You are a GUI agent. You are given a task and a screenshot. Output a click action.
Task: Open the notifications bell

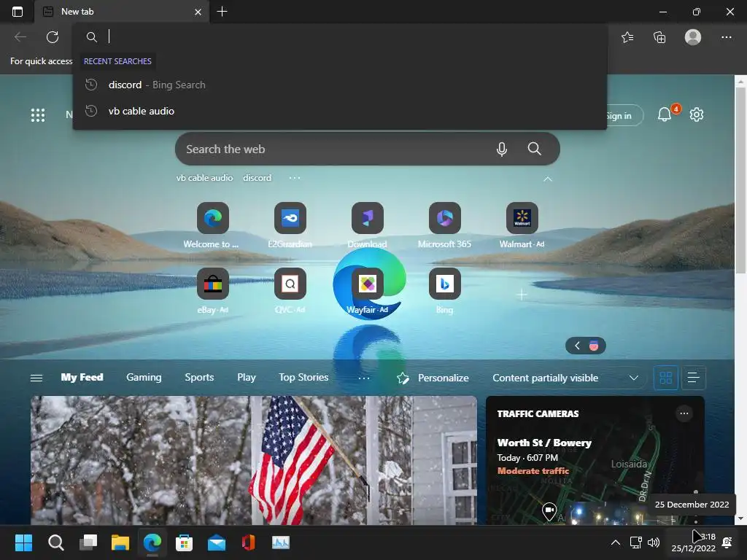(665, 114)
